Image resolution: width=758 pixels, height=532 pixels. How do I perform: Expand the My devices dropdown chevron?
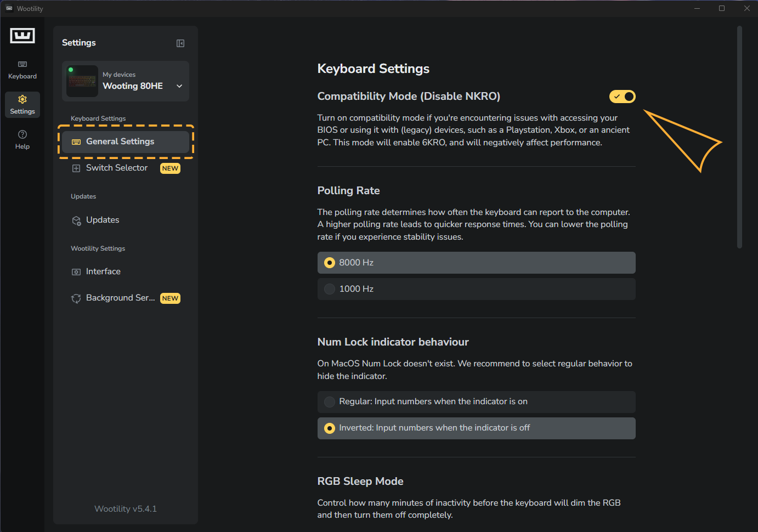pos(179,86)
